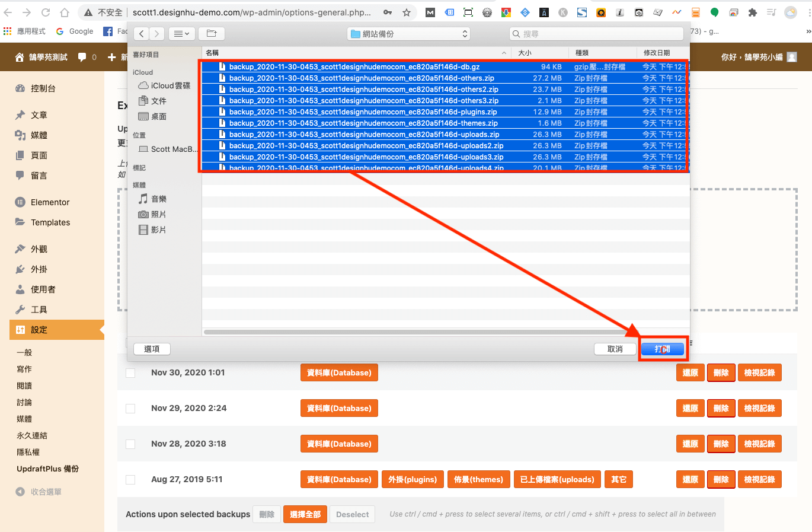Click the 打開 button to open files
Image resolution: width=812 pixels, height=532 pixels.
tap(662, 349)
